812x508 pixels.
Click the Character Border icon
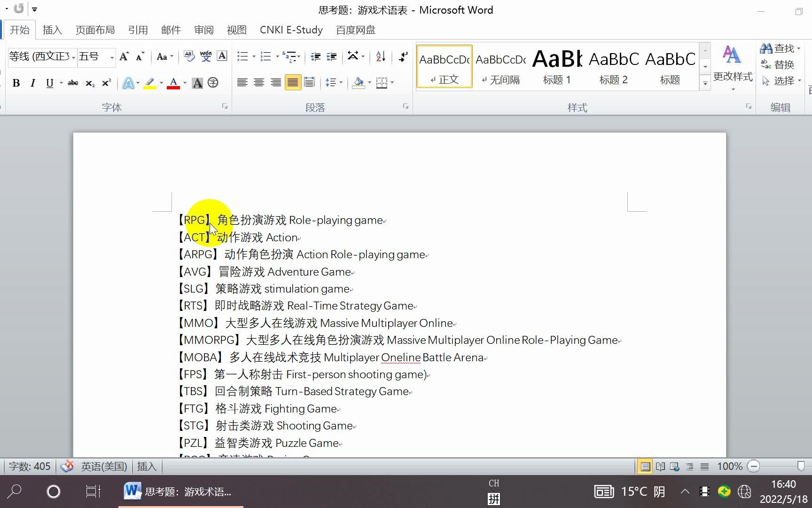pyautogui.click(x=222, y=56)
